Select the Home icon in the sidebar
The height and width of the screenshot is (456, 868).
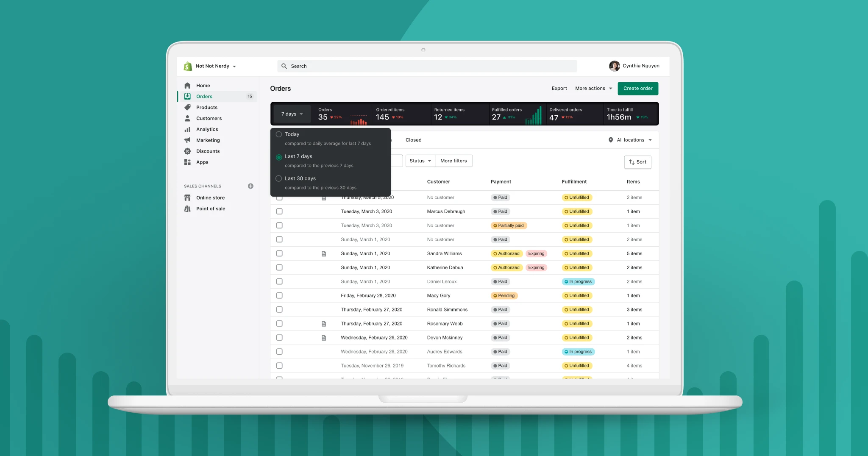click(187, 85)
